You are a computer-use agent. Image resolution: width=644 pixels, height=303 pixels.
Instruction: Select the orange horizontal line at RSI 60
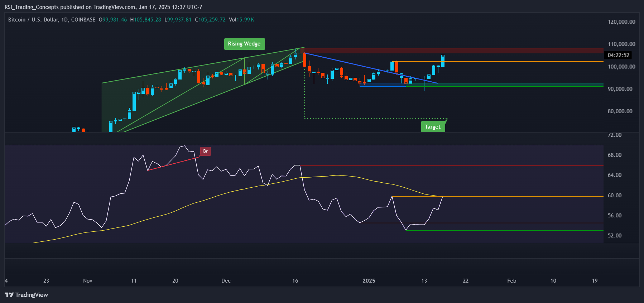pyautogui.click(x=498, y=196)
